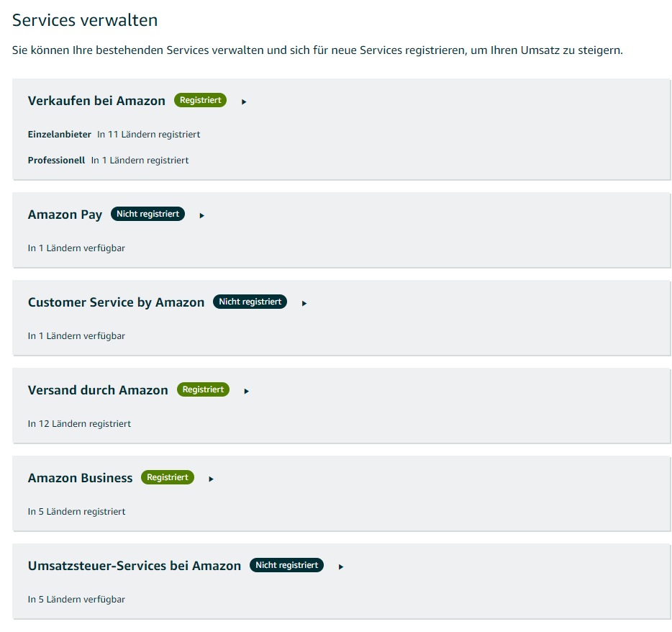The width and height of the screenshot is (672, 632).
Task: Click the 'In 12 Ländern registriert' text
Action: pyautogui.click(x=79, y=424)
